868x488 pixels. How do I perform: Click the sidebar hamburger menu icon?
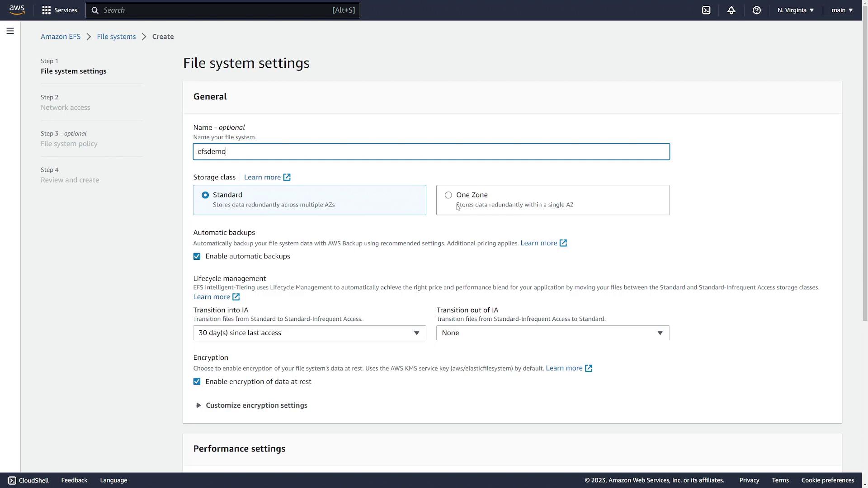tap(9, 30)
